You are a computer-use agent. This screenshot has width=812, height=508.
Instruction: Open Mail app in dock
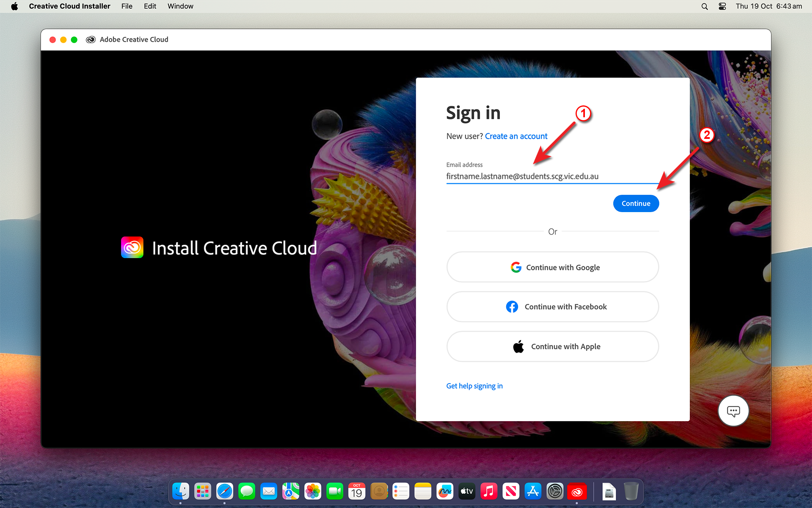click(x=269, y=491)
